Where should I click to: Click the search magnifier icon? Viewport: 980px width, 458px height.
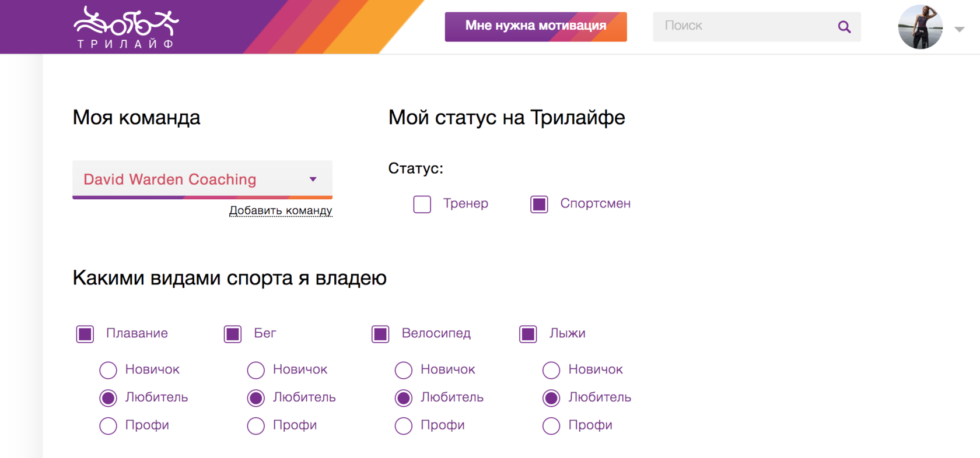(x=843, y=27)
